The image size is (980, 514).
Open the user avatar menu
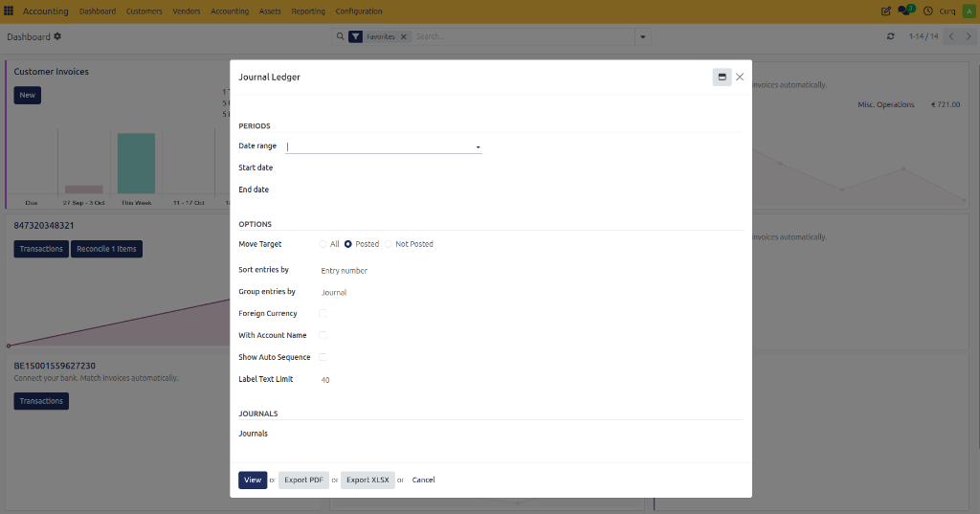point(969,11)
